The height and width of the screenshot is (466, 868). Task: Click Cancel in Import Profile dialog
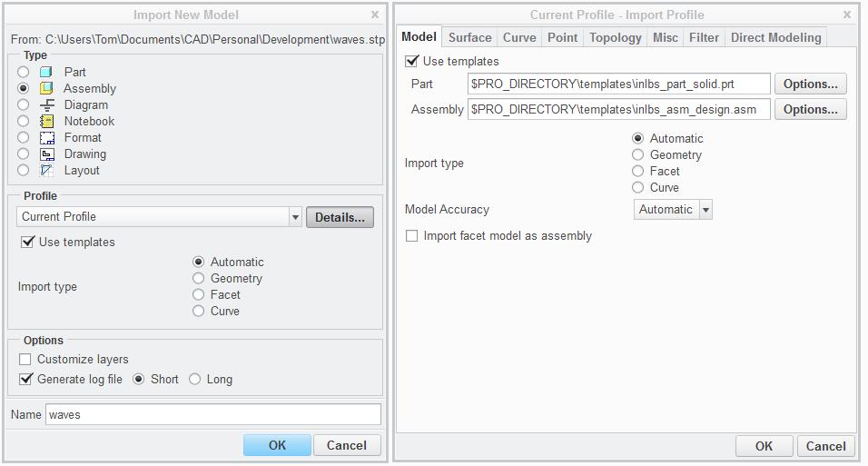coord(826,446)
